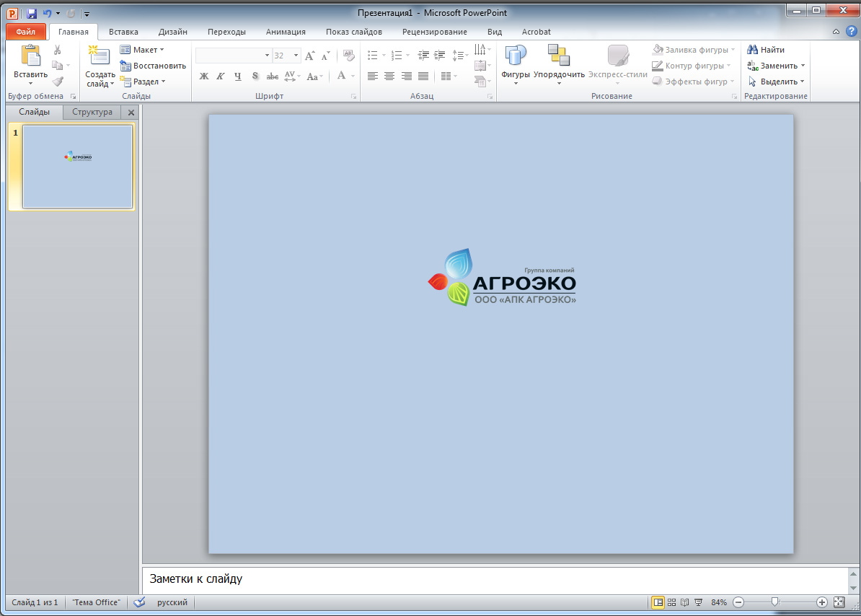Screen dimensions: 861x616
Task: Switch to Вставка (Insert) ribbon tab
Action: 123,32
